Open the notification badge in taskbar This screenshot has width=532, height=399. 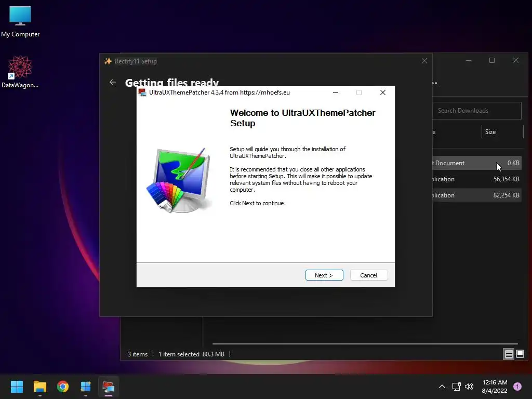coord(517,387)
